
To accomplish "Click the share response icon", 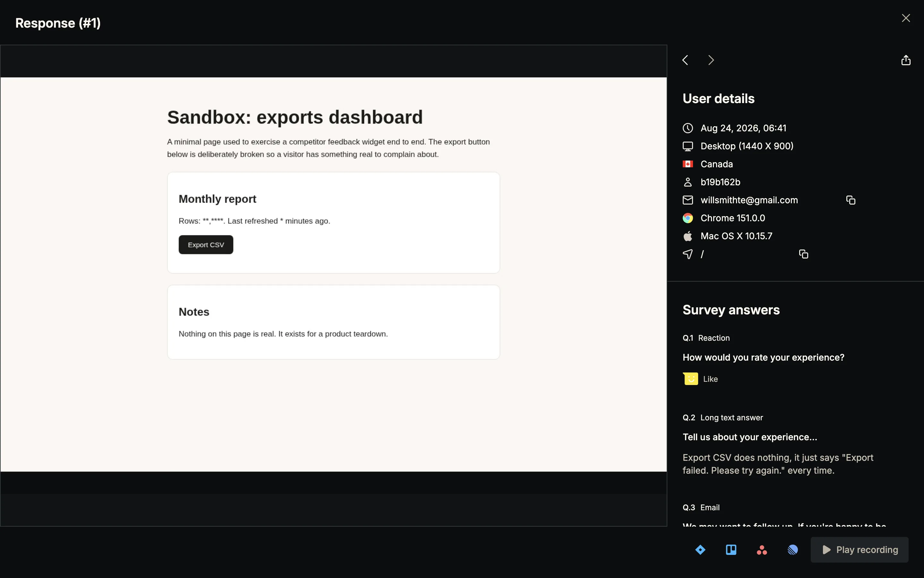I will pyautogui.click(x=906, y=60).
